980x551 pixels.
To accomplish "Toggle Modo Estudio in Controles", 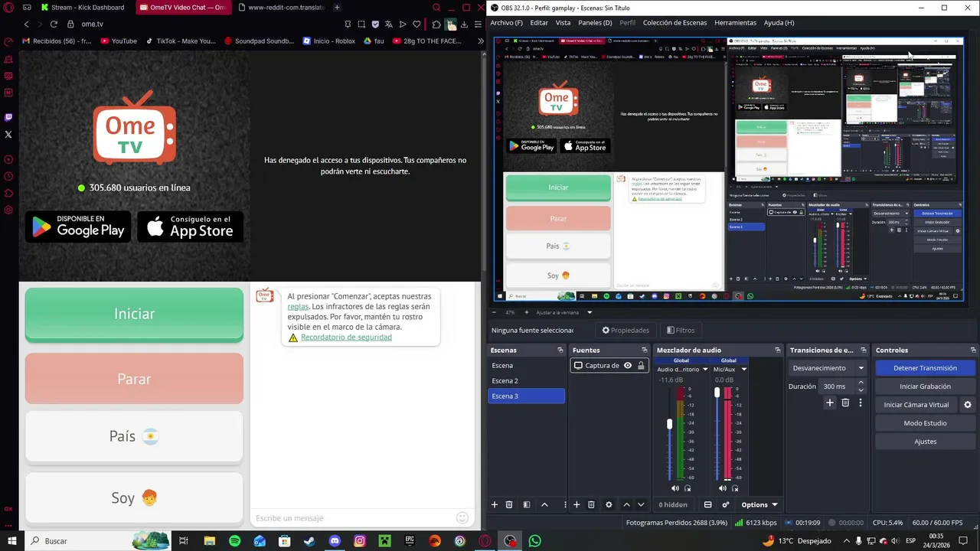I will point(925,423).
